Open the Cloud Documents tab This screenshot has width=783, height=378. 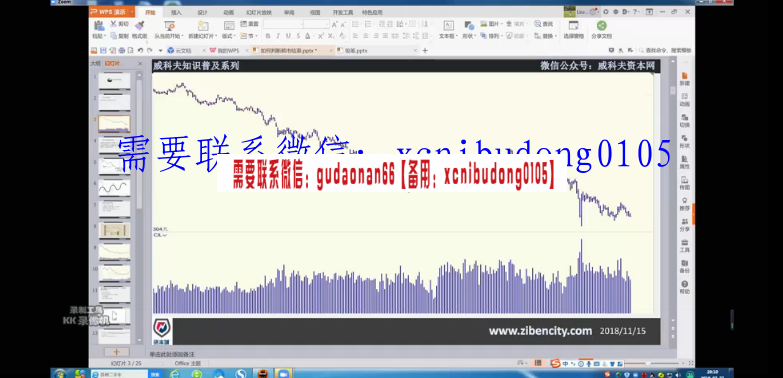183,50
